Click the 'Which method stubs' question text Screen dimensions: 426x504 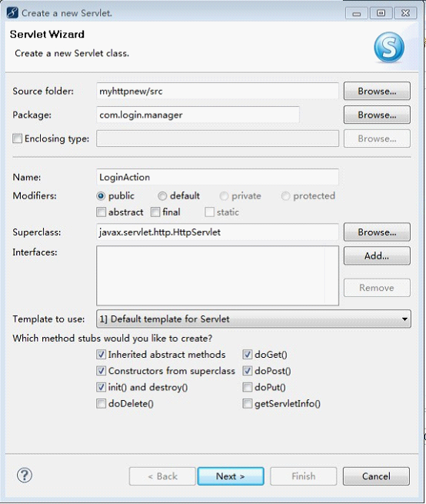point(112,338)
